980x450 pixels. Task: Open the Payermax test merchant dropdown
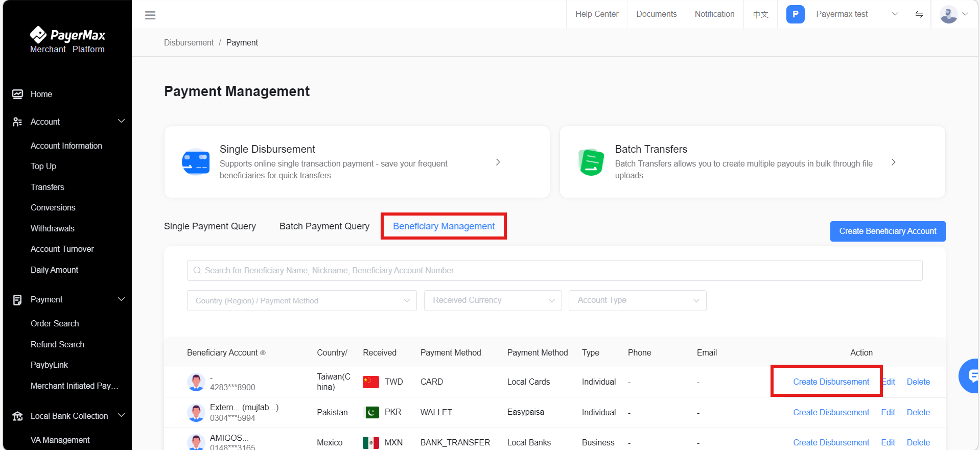coord(895,14)
